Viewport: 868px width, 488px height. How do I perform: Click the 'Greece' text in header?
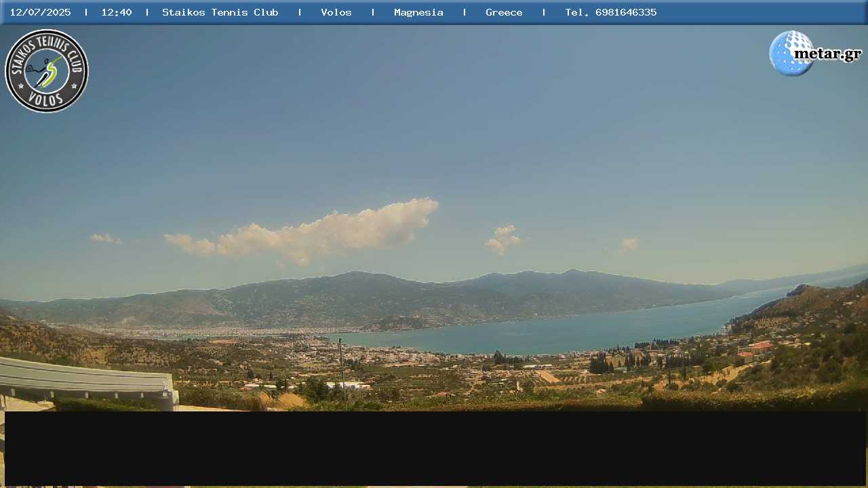click(x=504, y=12)
